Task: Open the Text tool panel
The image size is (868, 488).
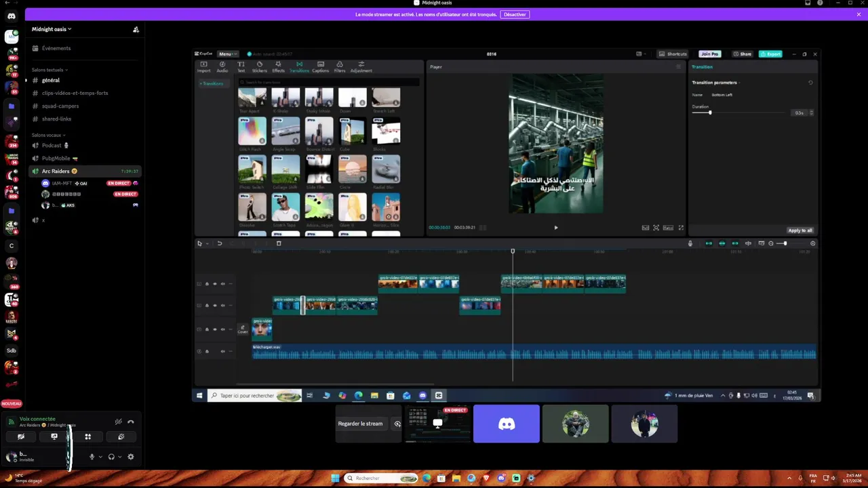Action: (x=241, y=66)
